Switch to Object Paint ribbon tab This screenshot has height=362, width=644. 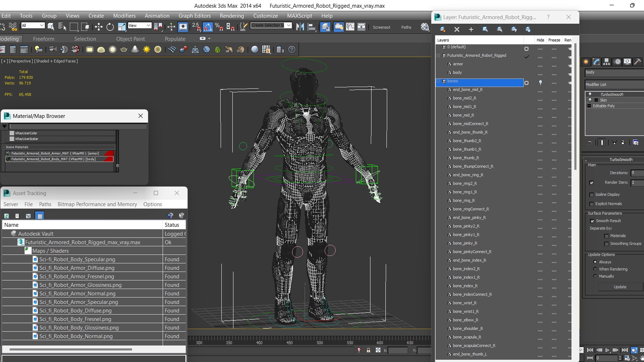pos(130,39)
